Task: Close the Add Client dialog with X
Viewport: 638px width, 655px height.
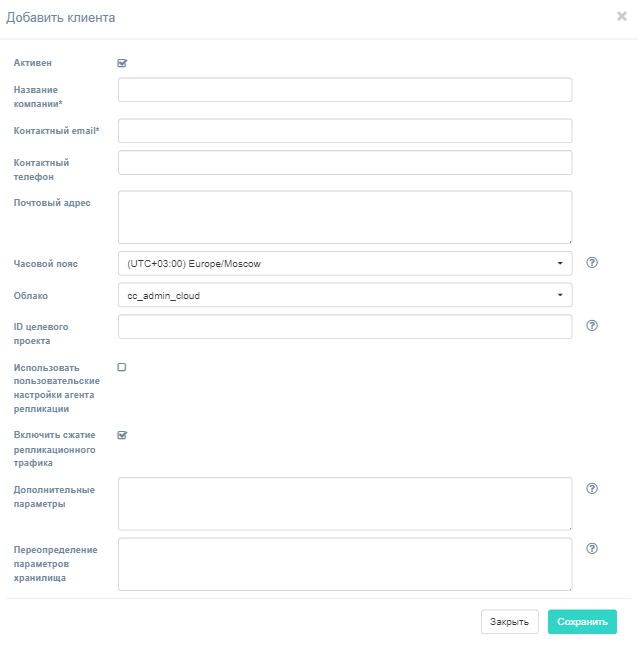Action: (622, 16)
